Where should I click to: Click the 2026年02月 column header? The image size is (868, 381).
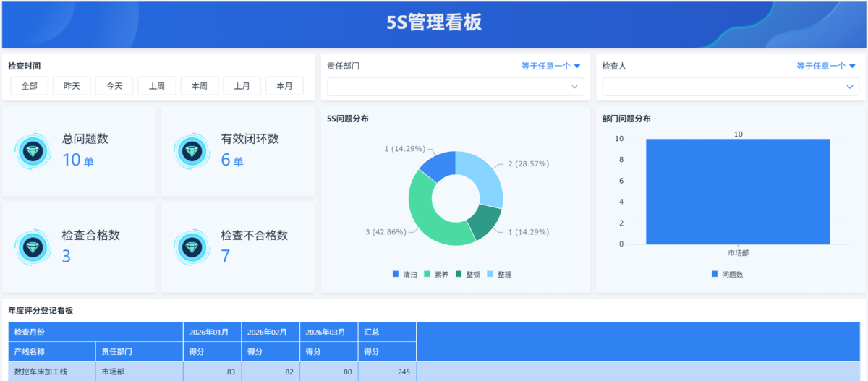tap(271, 332)
